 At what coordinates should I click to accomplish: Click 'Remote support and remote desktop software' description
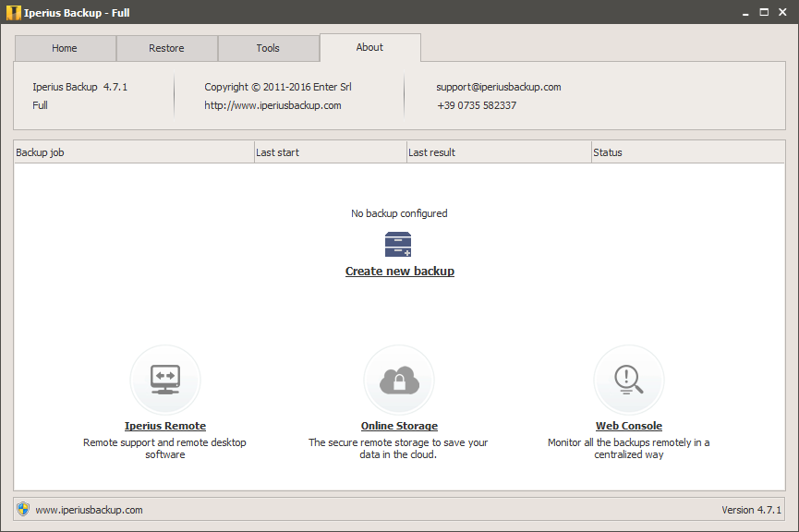click(164, 449)
